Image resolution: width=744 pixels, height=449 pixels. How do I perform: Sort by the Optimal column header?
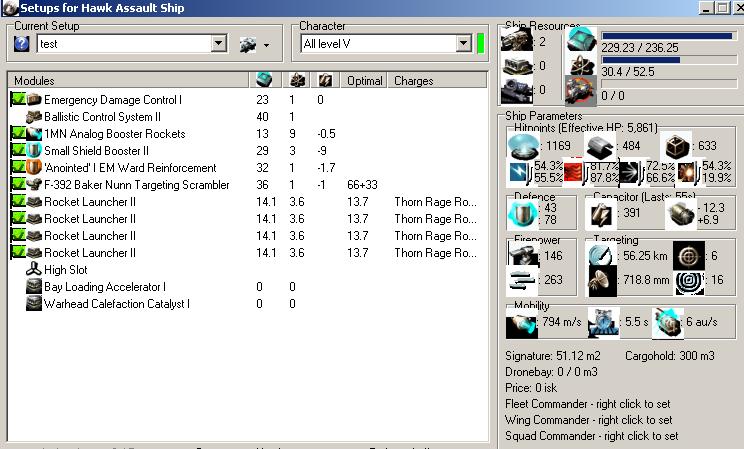(x=364, y=81)
